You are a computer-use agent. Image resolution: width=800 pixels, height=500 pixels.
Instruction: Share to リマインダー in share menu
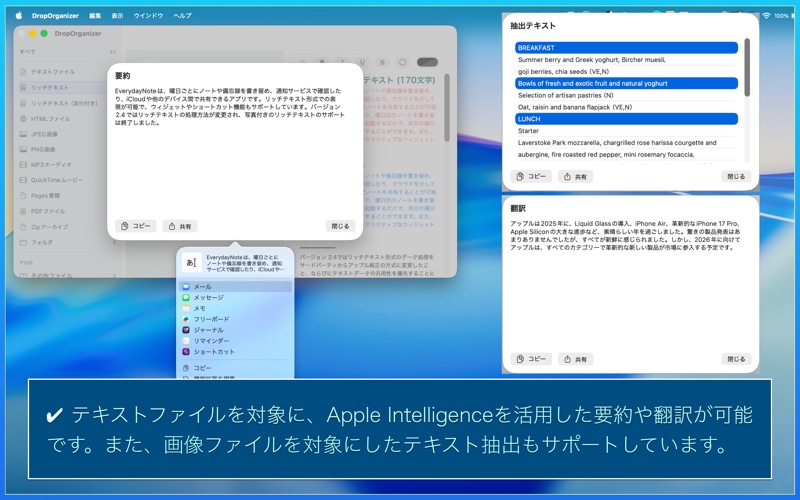click(x=235, y=341)
